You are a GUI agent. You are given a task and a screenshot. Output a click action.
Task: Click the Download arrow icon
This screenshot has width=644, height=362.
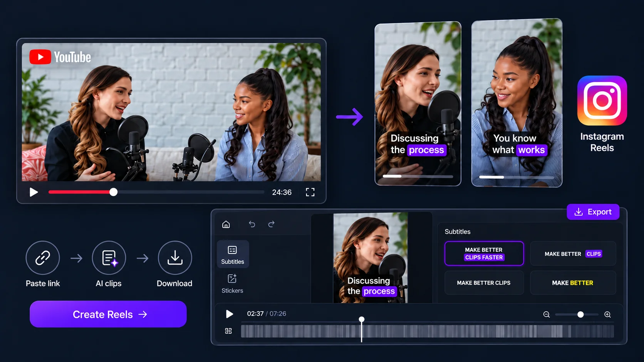click(x=175, y=258)
